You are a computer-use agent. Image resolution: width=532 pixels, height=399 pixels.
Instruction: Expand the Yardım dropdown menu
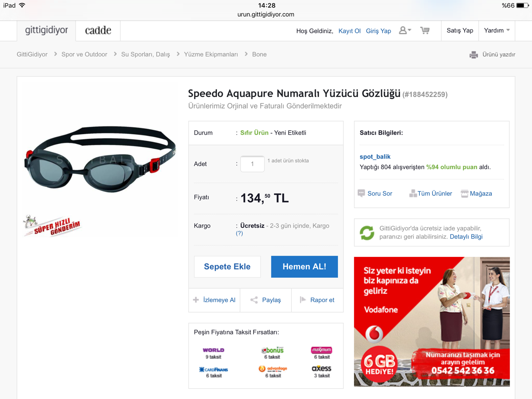coord(497,30)
